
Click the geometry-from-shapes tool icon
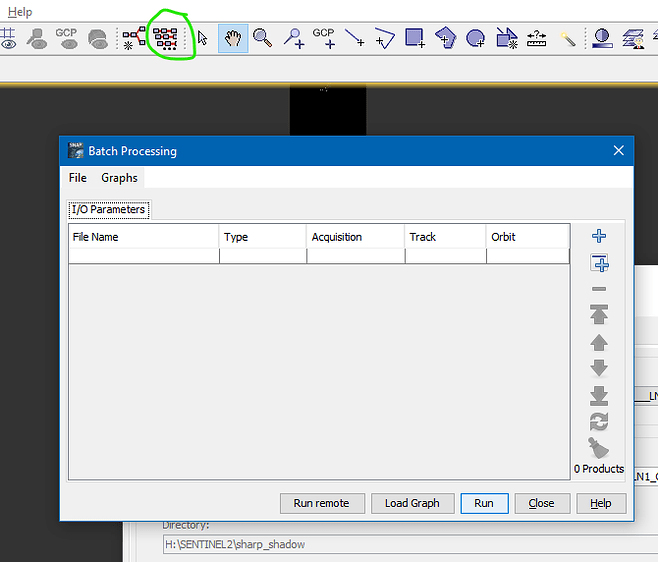(x=507, y=38)
